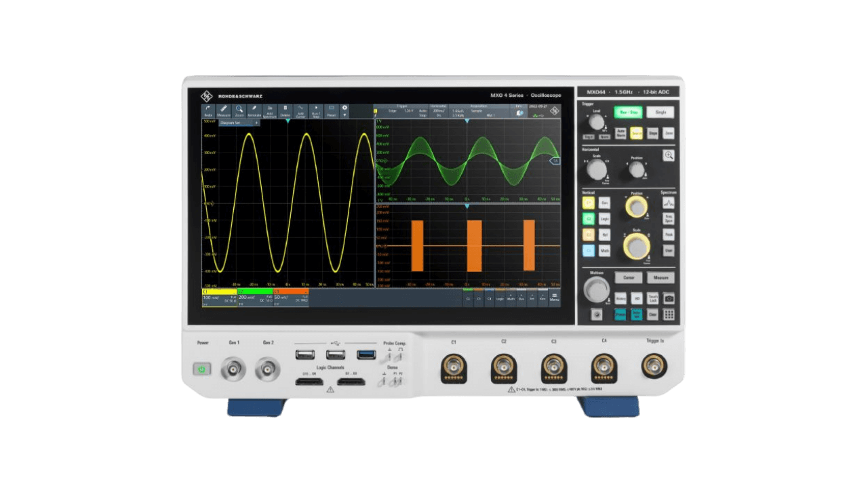Image resolution: width=868 pixels, height=488 pixels.
Task: Select the Logic tab in the bottom bar
Action: click(499, 298)
